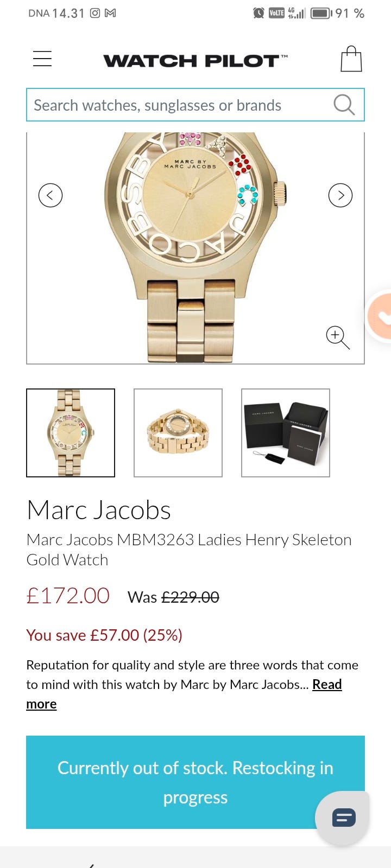Tap the Watch Pilot logo
Viewport: 391px width, 868px height.
pos(195,60)
